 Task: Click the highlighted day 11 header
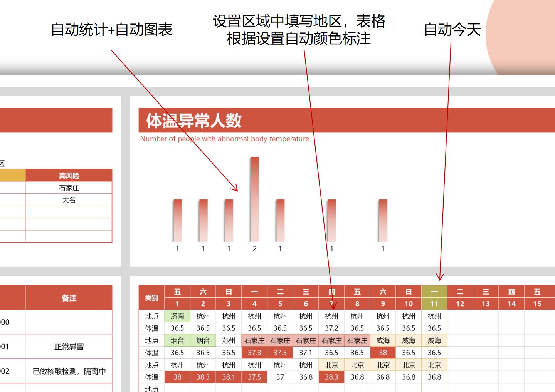point(434,304)
